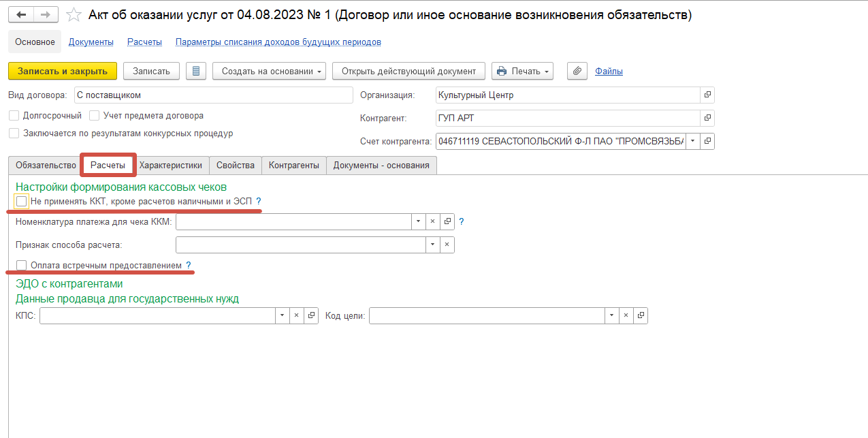This screenshot has height=438, width=868.
Task: Clear Признак способа расчета with X
Action: pos(447,245)
